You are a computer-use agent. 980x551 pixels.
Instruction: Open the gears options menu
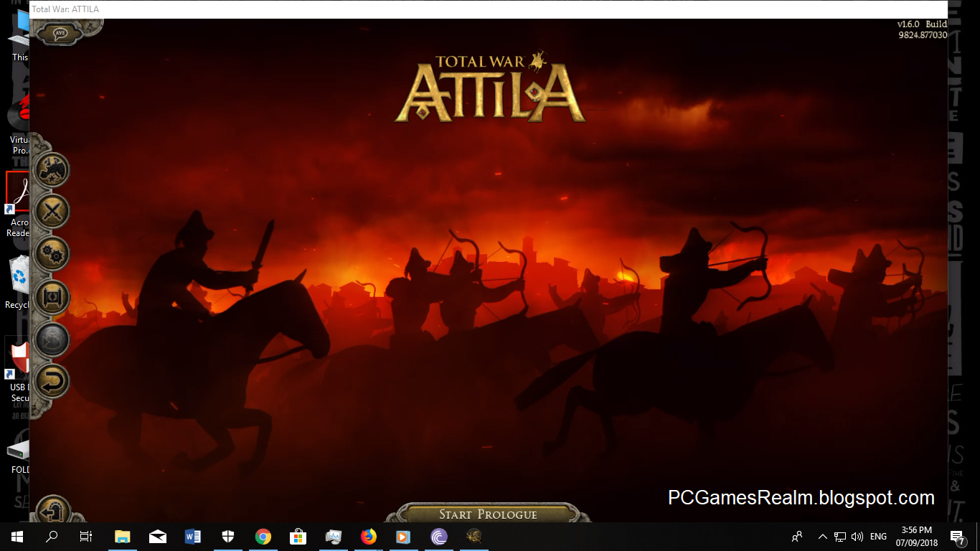point(52,254)
